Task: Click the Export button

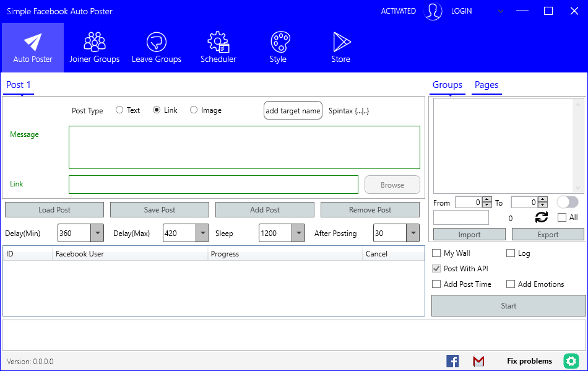Action: tap(548, 235)
